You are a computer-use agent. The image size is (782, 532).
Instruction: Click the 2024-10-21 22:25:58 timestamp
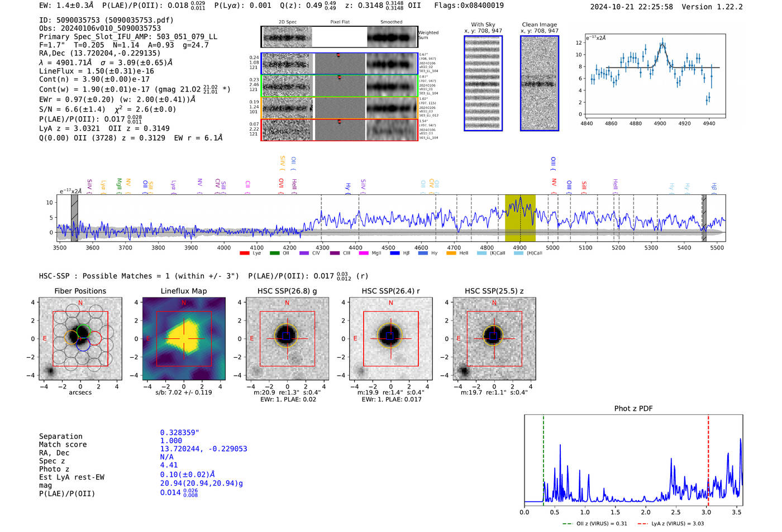(x=632, y=7)
